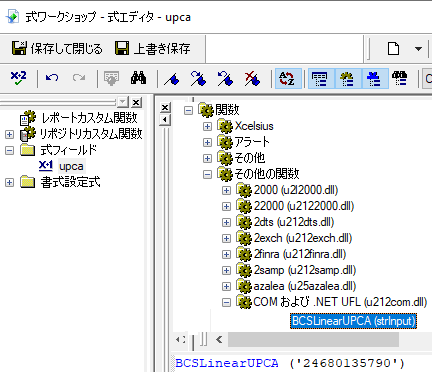The image size is (432, 372).
Task: Select the BCSLinearUPCA (strInput) function
Action: (x=353, y=321)
